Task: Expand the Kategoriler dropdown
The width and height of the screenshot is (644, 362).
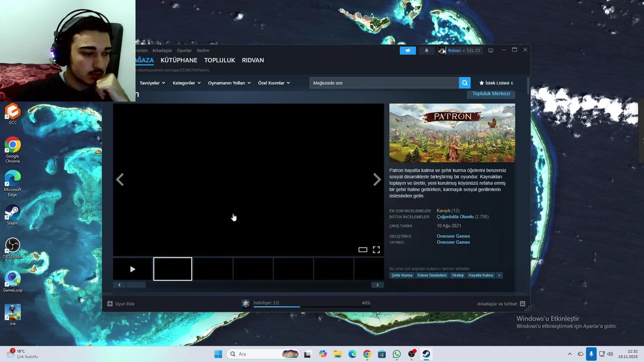Action: tap(187, 83)
